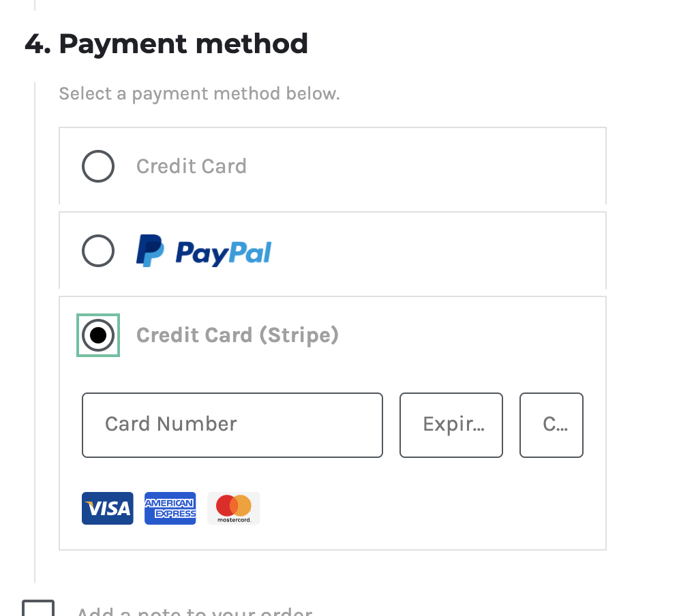Click the PayPal brand logo
679x616 pixels.
203,251
